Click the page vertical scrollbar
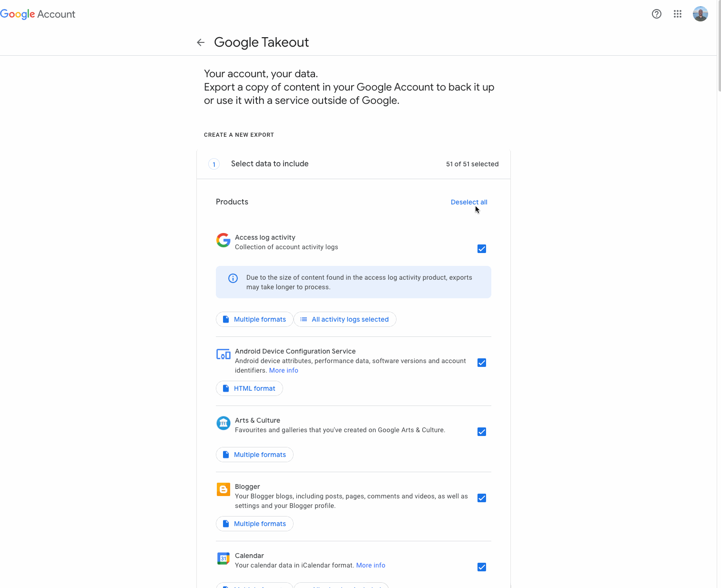Screen dimensions: 721x588 (719, 46)
